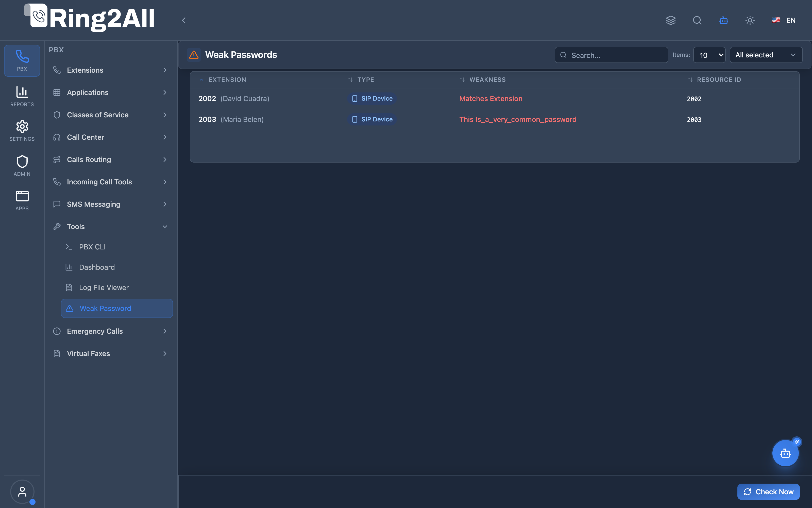Expand Classes of Service menu
Screen dimensions: 812x508
[x=110, y=115]
